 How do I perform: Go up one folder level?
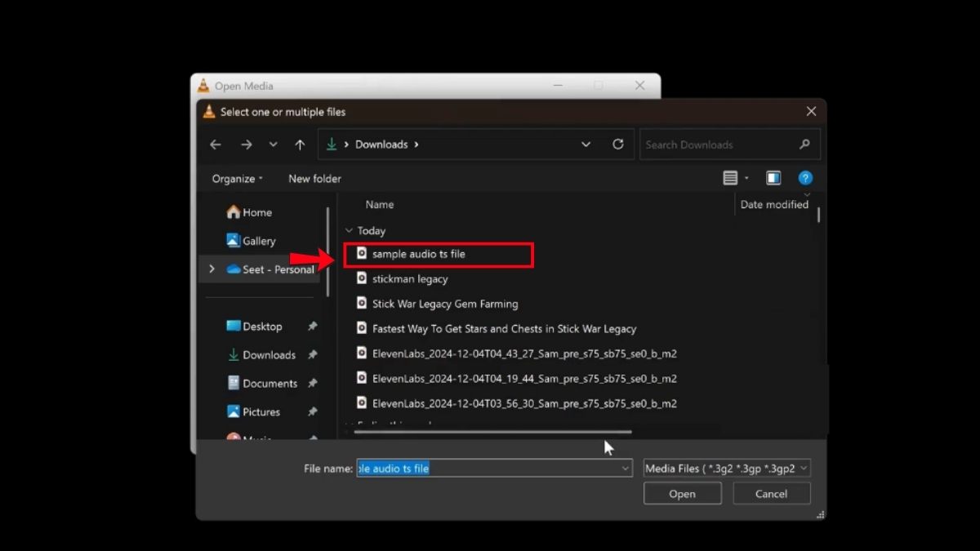click(x=300, y=144)
